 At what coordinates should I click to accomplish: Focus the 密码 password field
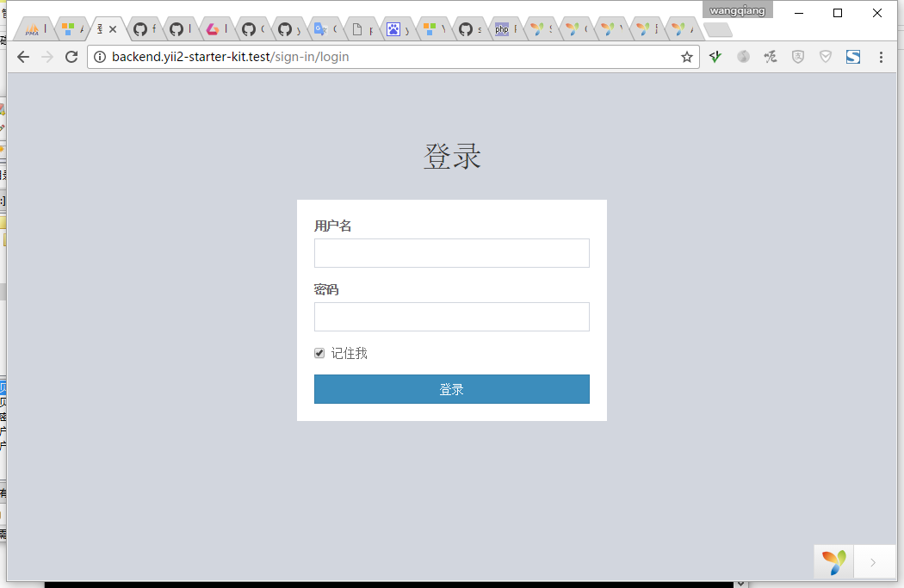tap(451, 317)
